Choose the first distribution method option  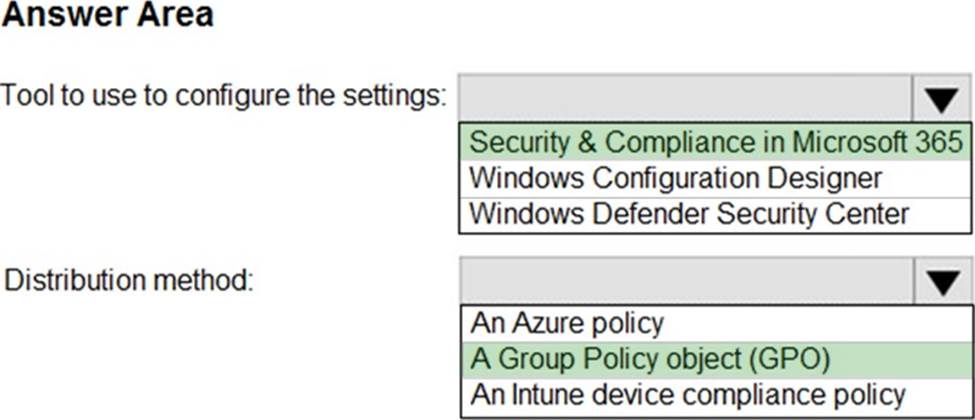pyautogui.click(x=567, y=323)
